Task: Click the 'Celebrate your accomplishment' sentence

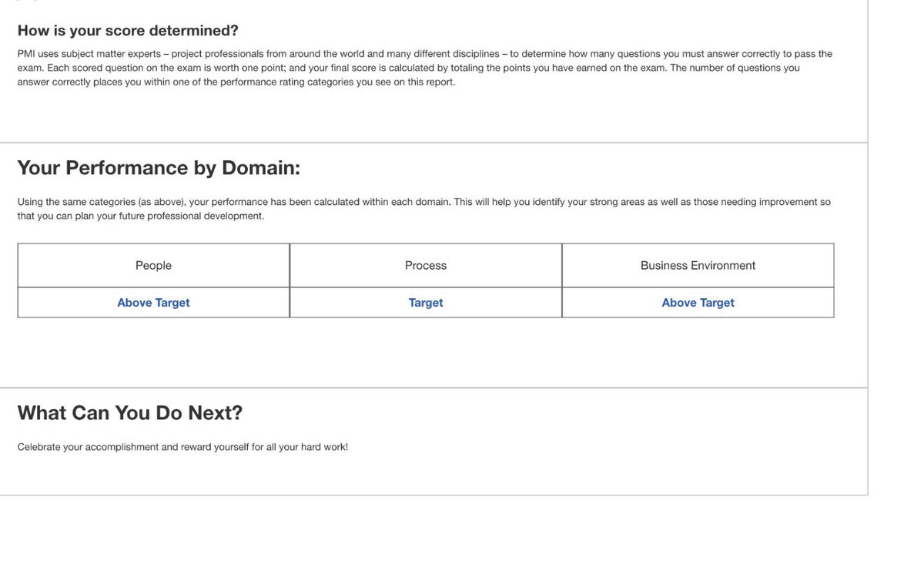Action: (182, 447)
